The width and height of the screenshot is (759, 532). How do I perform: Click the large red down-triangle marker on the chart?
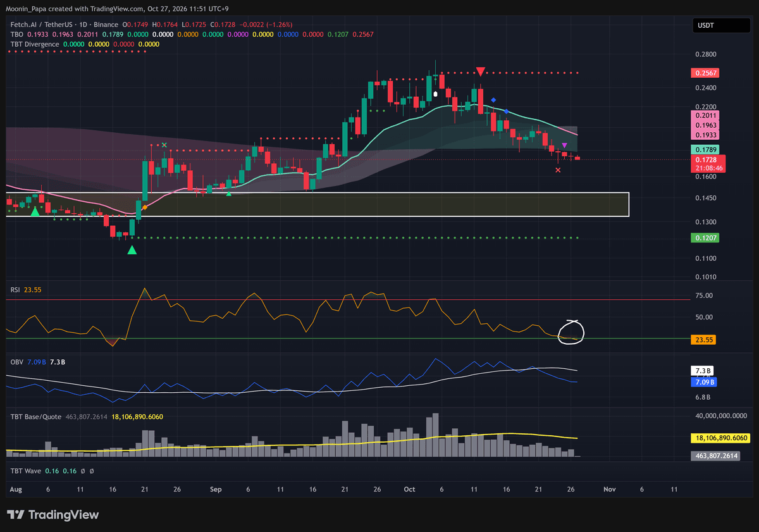pos(481,71)
